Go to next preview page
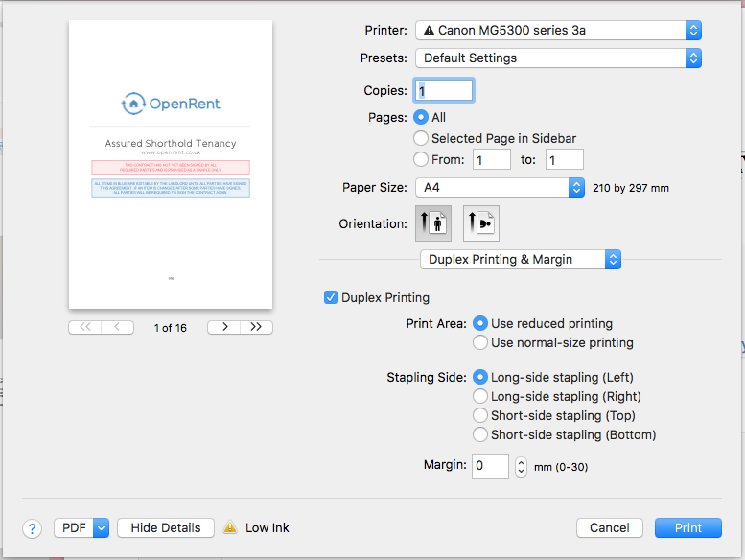The height and width of the screenshot is (560, 745). point(223,327)
